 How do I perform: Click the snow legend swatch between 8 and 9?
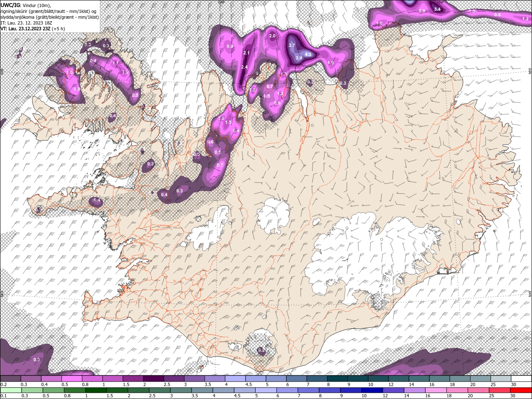pyautogui.click(x=337, y=379)
